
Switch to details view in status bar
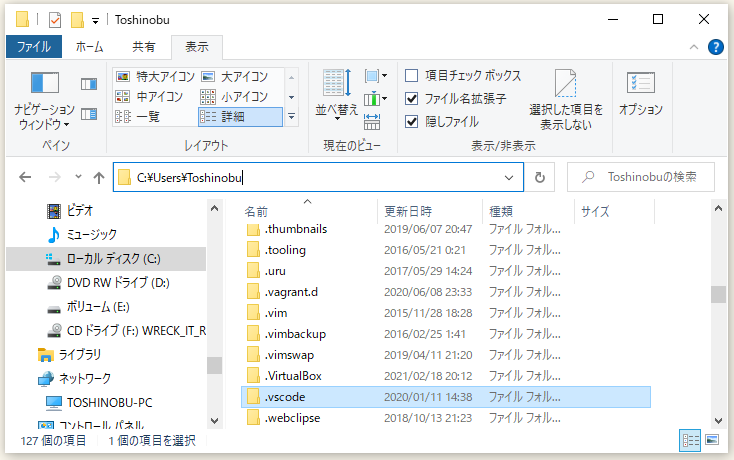(x=690, y=440)
